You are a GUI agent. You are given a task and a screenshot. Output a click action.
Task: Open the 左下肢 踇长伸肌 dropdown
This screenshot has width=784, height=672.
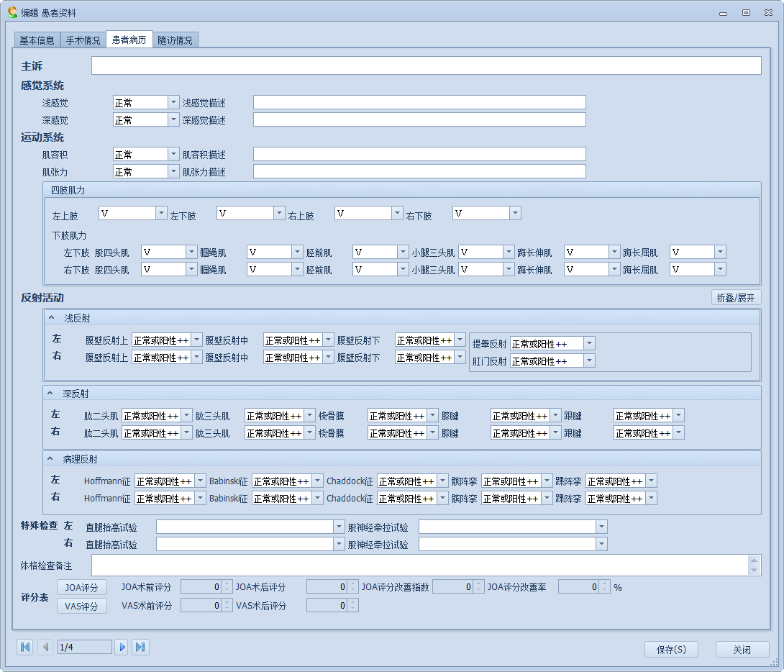click(x=614, y=252)
